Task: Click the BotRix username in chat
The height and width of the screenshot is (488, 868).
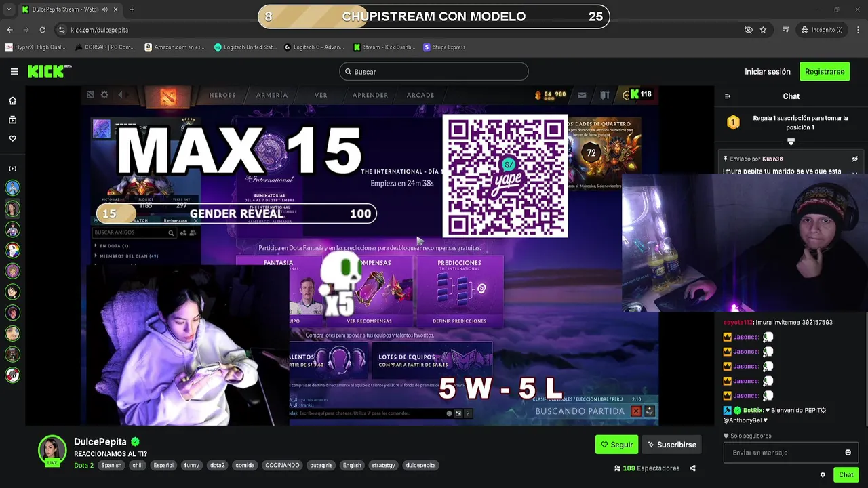Action: [x=753, y=410]
